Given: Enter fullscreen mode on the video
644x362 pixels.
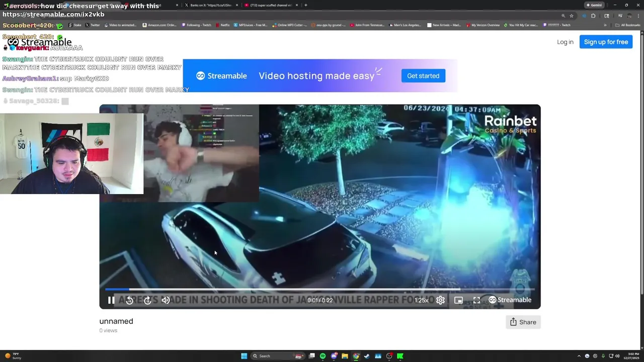Looking at the screenshot, I should tap(476, 300).
